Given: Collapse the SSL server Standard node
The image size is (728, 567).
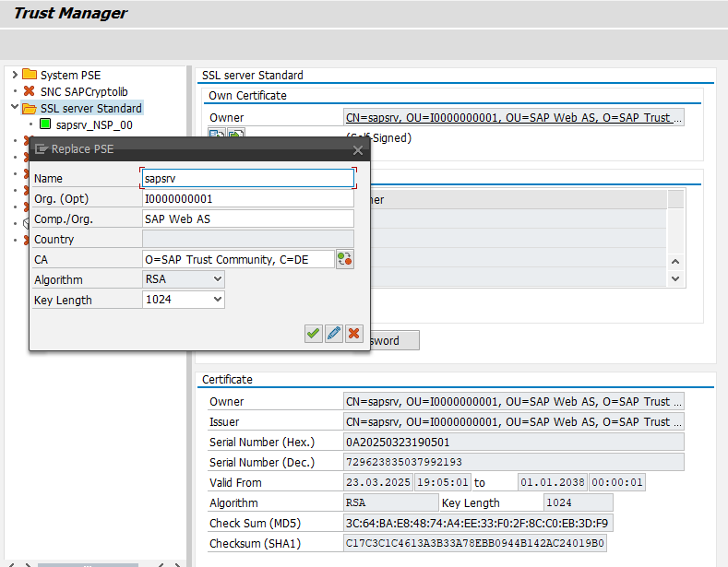Looking at the screenshot, I should pyautogui.click(x=15, y=107).
